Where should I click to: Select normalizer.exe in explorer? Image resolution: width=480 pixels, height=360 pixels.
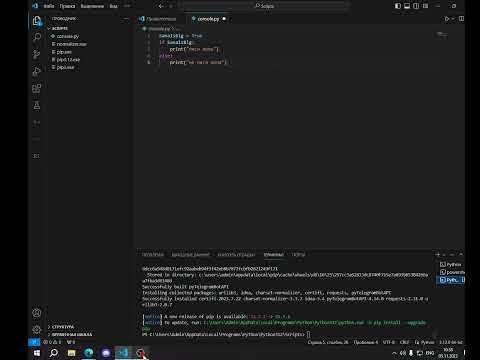[x=71, y=44]
